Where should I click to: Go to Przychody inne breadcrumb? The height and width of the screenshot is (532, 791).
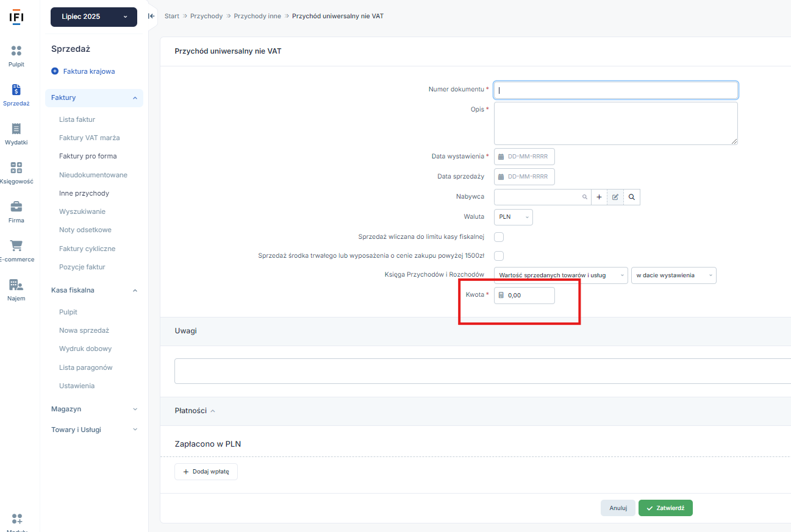tap(257, 16)
